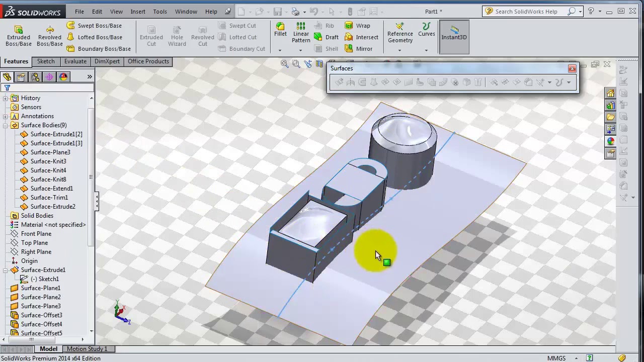Open the Fillet dropdown arrow
The image size is (644, 362).
(x=280, y=50)
